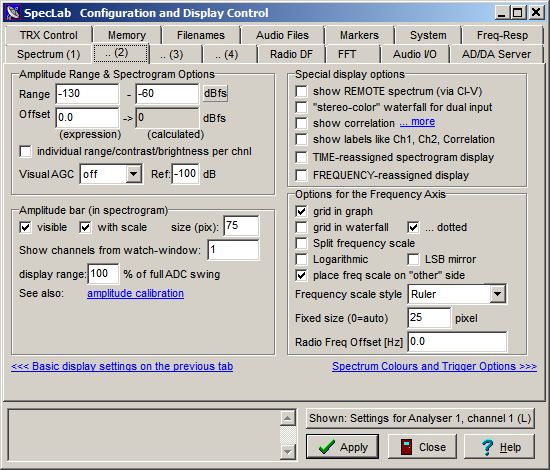Uncheck grid in graph
Image resolution: width=550 pixels, height=470 pixels.
tap(301, 211)
